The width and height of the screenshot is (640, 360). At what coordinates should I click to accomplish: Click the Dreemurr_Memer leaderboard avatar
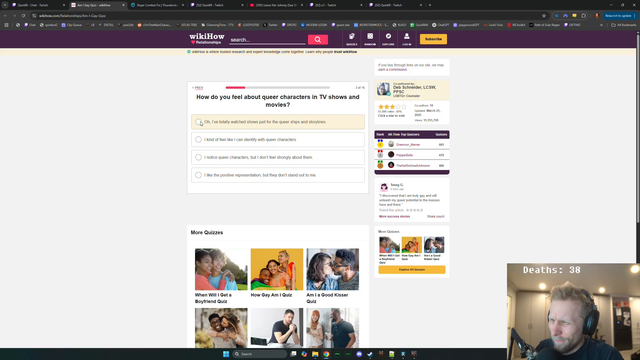click(391, 144)
